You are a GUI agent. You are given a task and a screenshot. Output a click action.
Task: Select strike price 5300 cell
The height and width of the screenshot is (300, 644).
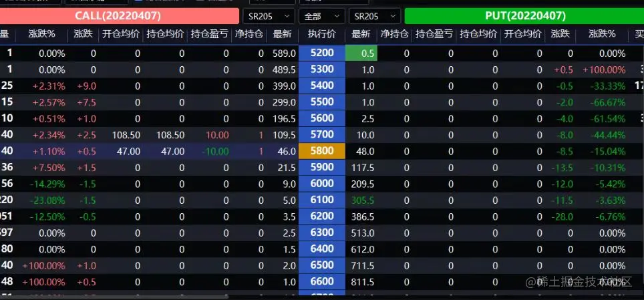pos(322,69)
